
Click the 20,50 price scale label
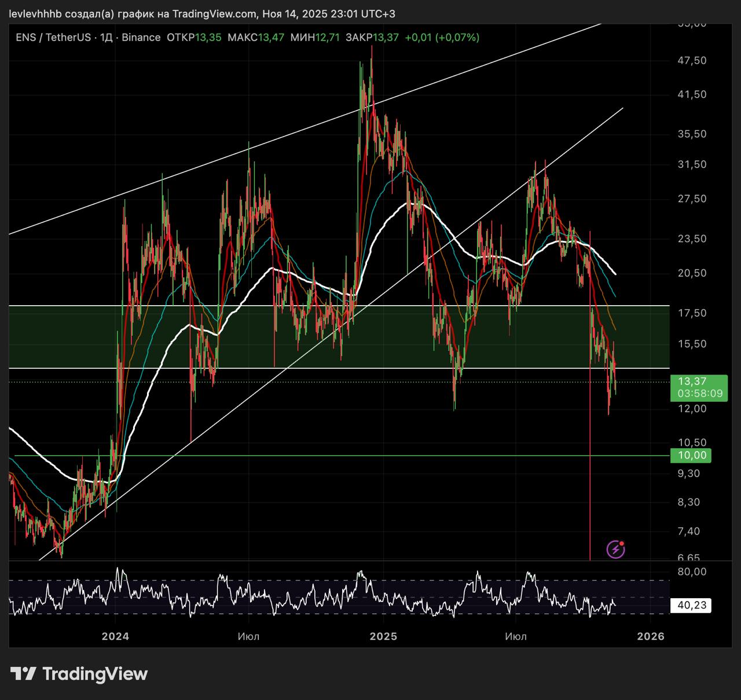coord(692,273)
